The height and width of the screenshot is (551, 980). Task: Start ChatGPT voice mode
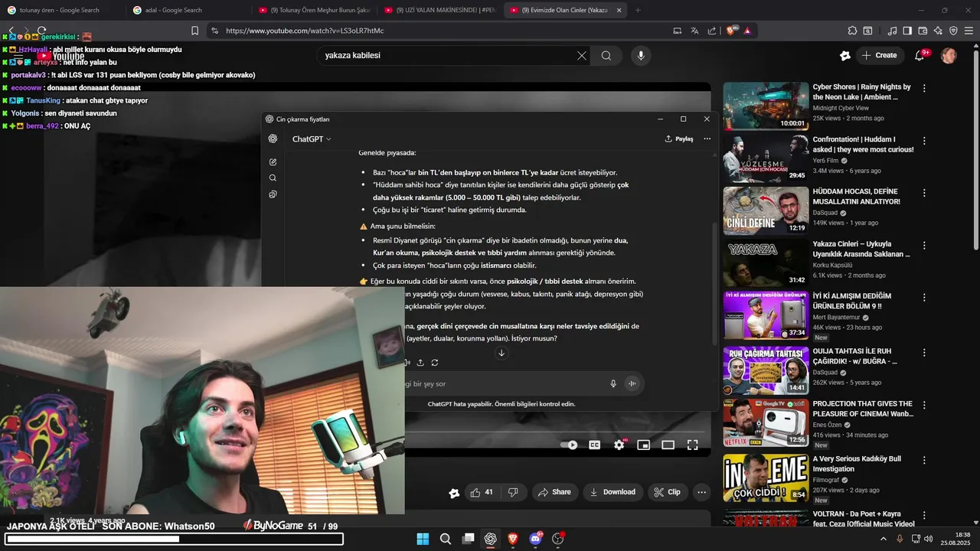[632, 384]
